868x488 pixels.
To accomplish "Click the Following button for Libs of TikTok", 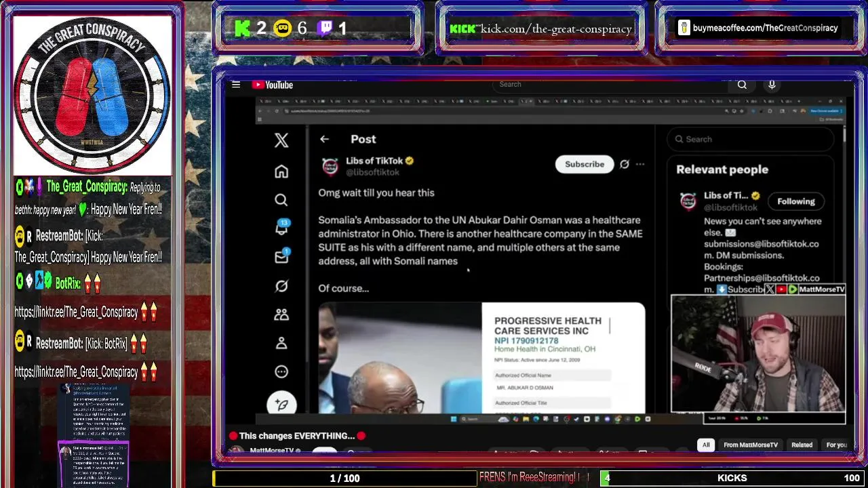I will tap(796, 201).
